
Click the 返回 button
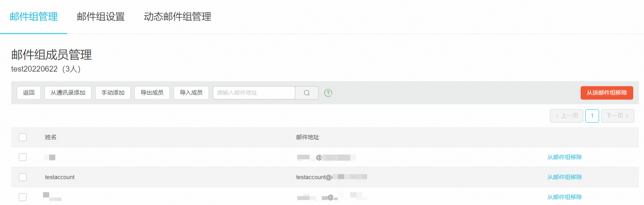pyautogui.click(x=29, y=93)
